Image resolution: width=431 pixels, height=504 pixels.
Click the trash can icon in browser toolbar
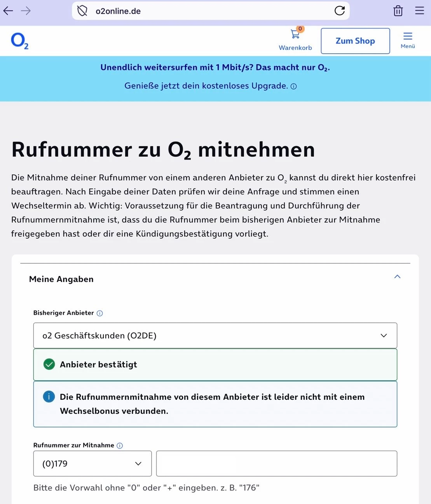pyautogui.click(x=398, y=11)
